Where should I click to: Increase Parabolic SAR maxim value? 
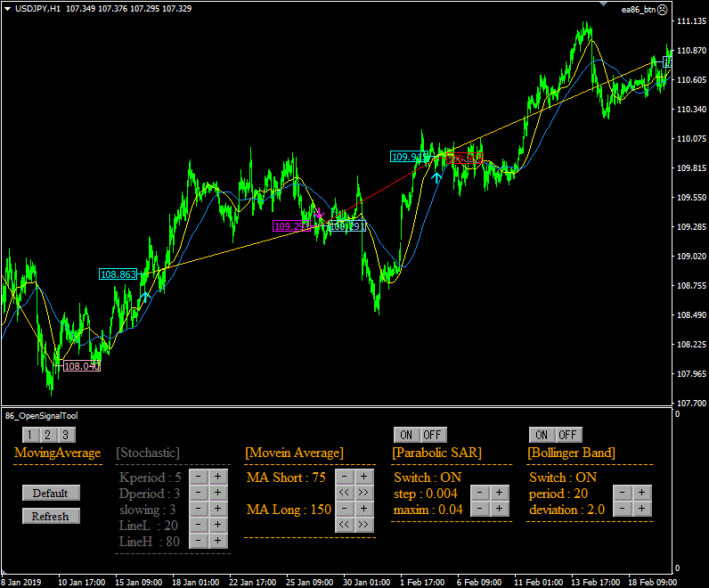(500, 509)
